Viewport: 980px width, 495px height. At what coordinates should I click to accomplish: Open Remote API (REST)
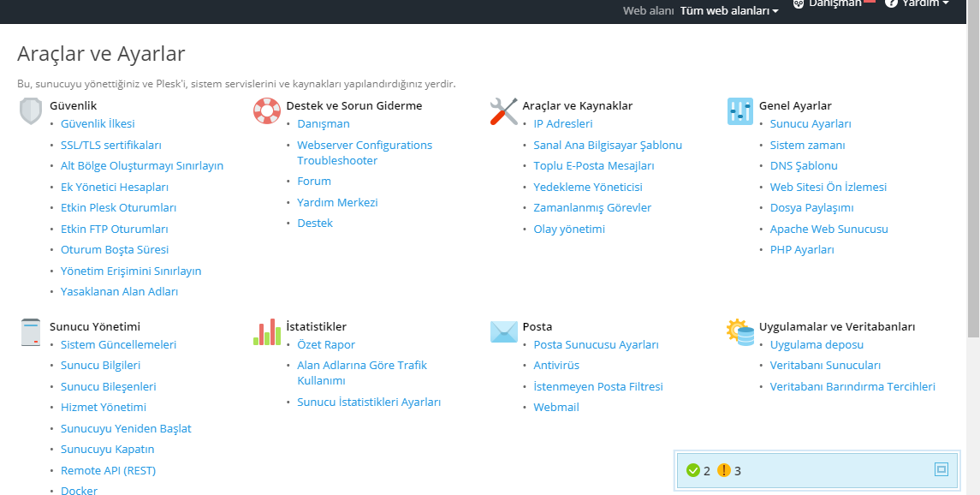click(108, 470)
